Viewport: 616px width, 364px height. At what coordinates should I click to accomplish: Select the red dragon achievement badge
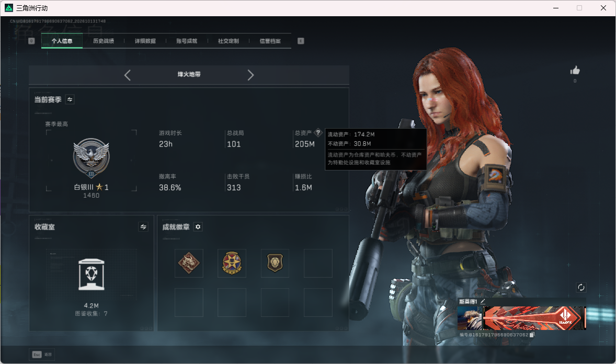(x=189, y=263)
